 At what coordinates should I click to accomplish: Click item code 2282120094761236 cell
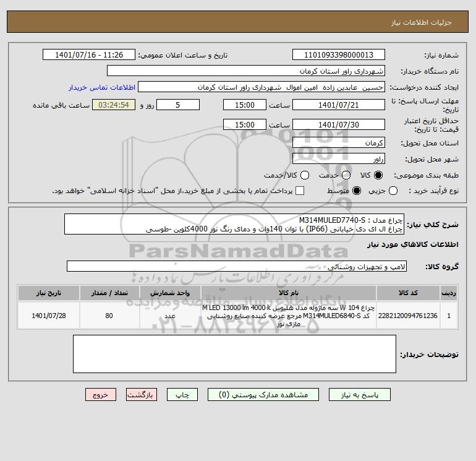(408, 316)
